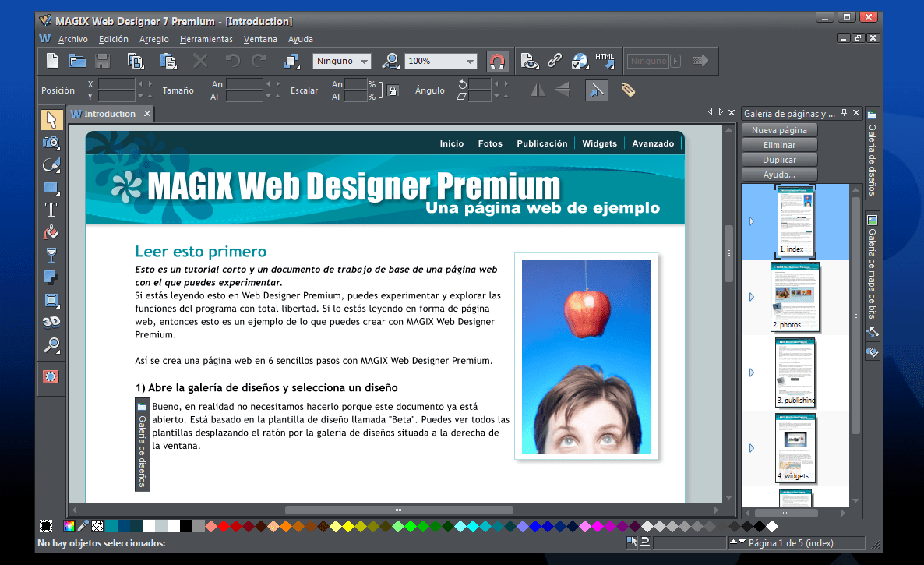Screen dimensions: 924x565
Task: Click the Avanzado navigation link
Action: pyautogui.click(x=653, y=143)
